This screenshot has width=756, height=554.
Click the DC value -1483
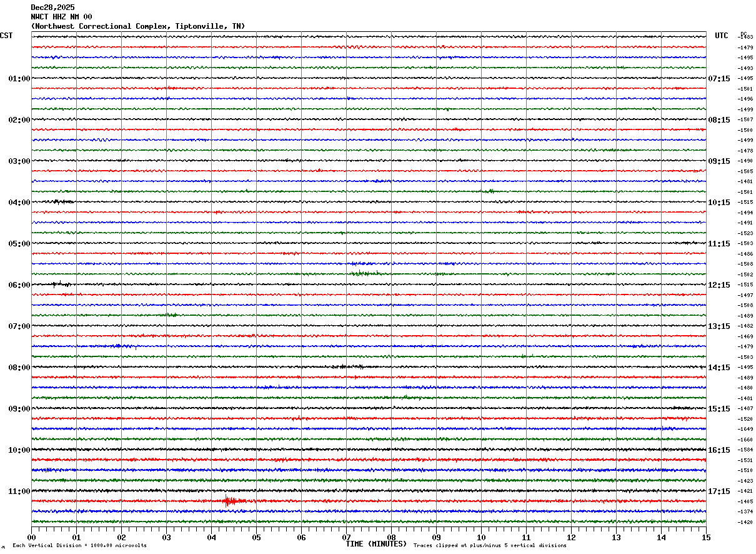(745, 38)
